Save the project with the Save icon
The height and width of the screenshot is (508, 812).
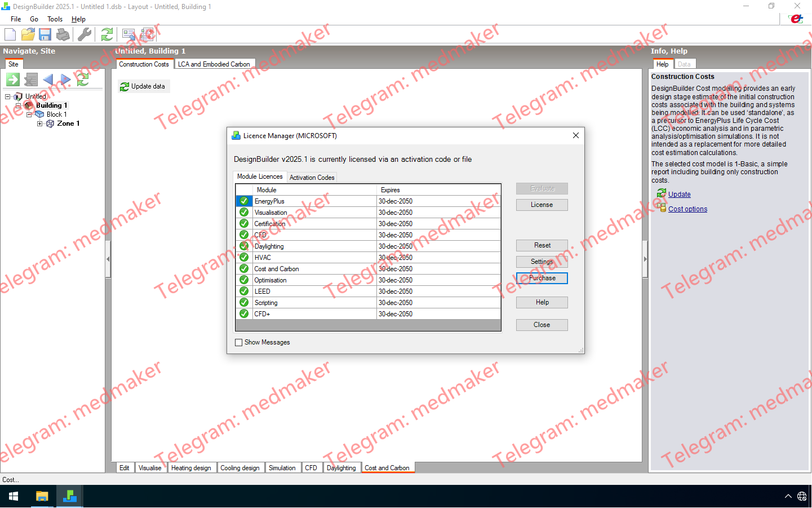[x=45, y=34]
